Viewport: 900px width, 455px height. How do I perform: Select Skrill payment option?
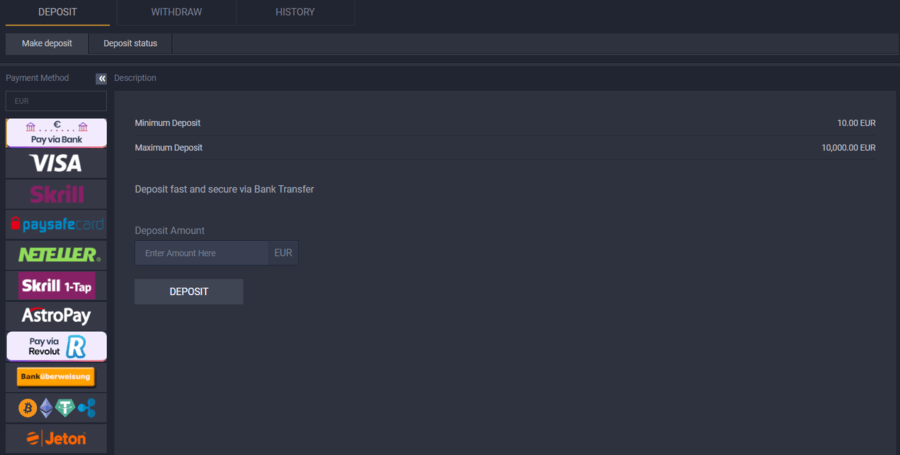click(56, 194)
